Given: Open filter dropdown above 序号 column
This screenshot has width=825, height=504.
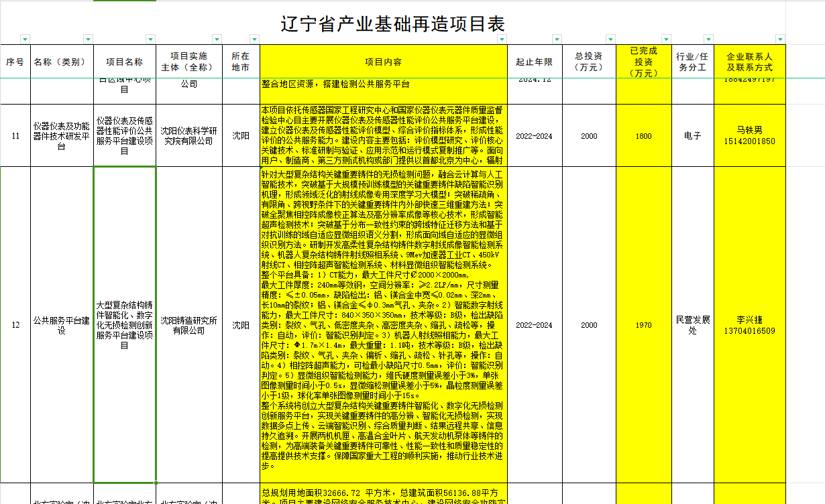Looking at the screenshot, I should coord(25,39).
